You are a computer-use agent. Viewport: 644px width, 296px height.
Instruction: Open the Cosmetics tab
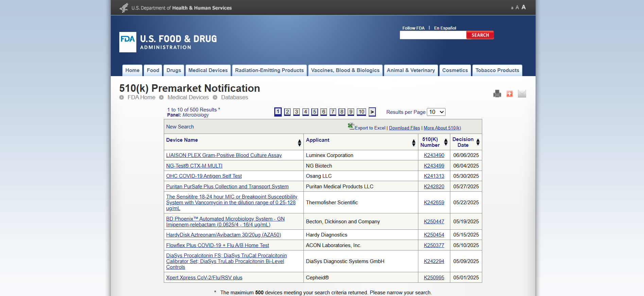455,70
